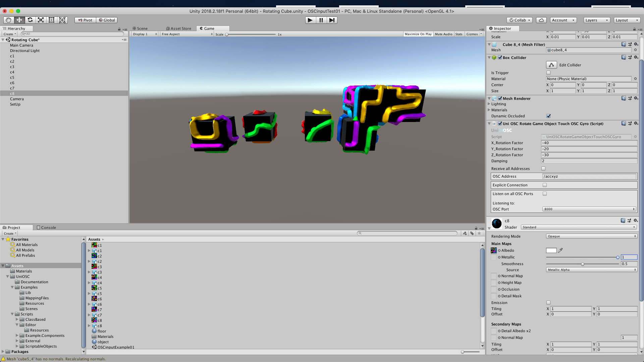This screenshot has width=644, height=362.
Task: Open the cloud services icon
Action: (541, 20)
